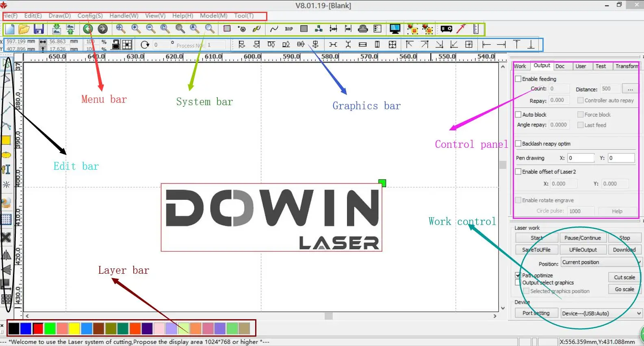
Task: Toggle the Auto block checkbox
Action: click(518, 115)
